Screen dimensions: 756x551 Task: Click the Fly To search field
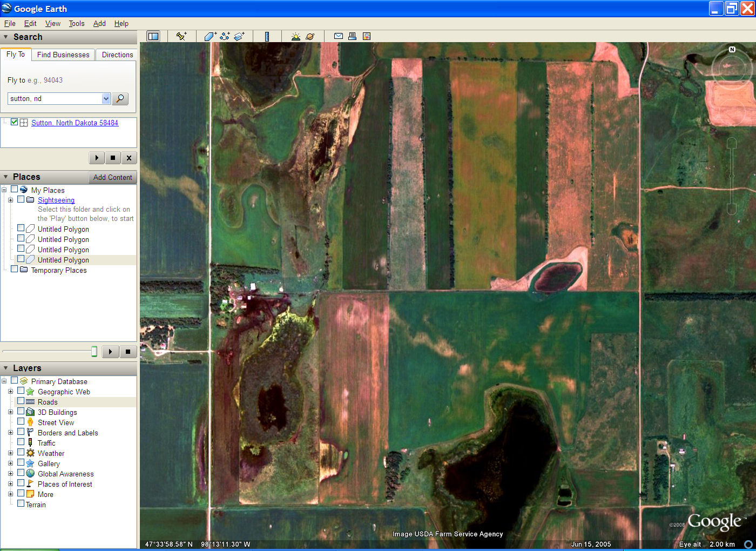pyautogui.click(x=55, y=98)
